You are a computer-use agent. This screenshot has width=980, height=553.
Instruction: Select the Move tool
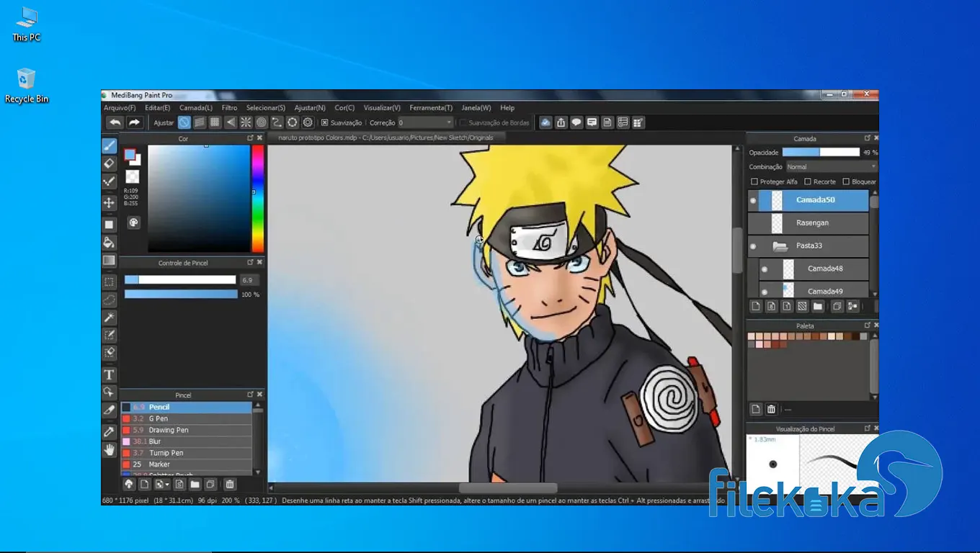(x=110, y=203)
